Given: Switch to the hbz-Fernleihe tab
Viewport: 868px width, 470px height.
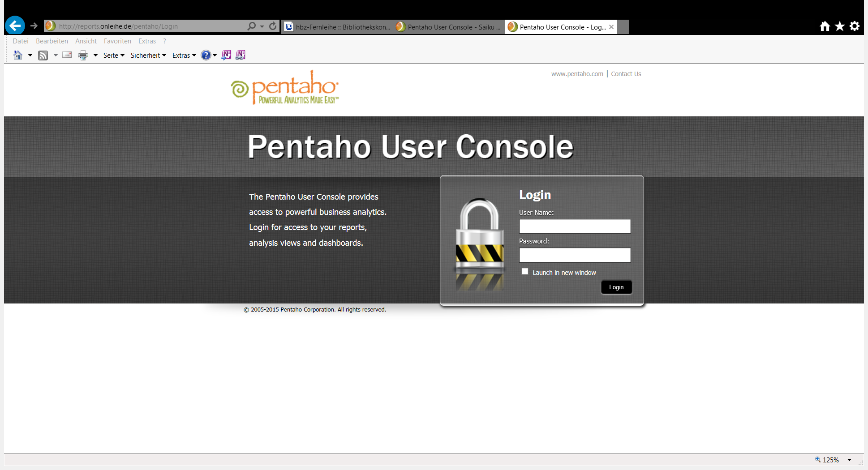Looking at the screenshot, I should tap(337, 27).
